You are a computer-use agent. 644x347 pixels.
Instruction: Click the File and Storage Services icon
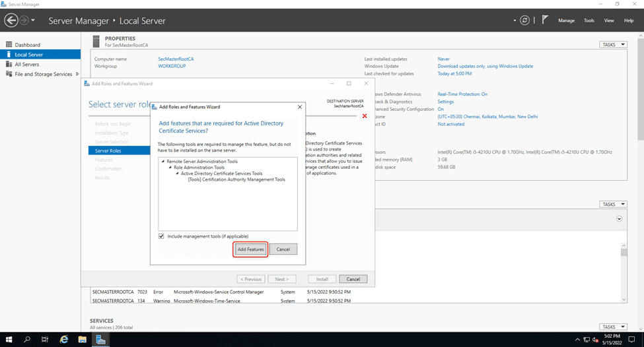9,75
